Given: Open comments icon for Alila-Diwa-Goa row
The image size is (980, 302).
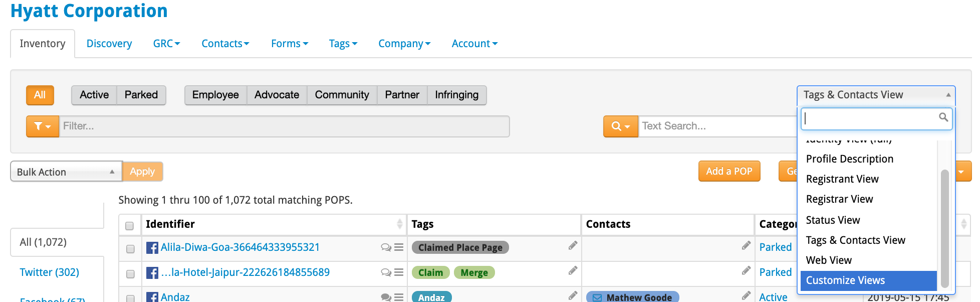Looking at the screenshot, I should point(386,247).
